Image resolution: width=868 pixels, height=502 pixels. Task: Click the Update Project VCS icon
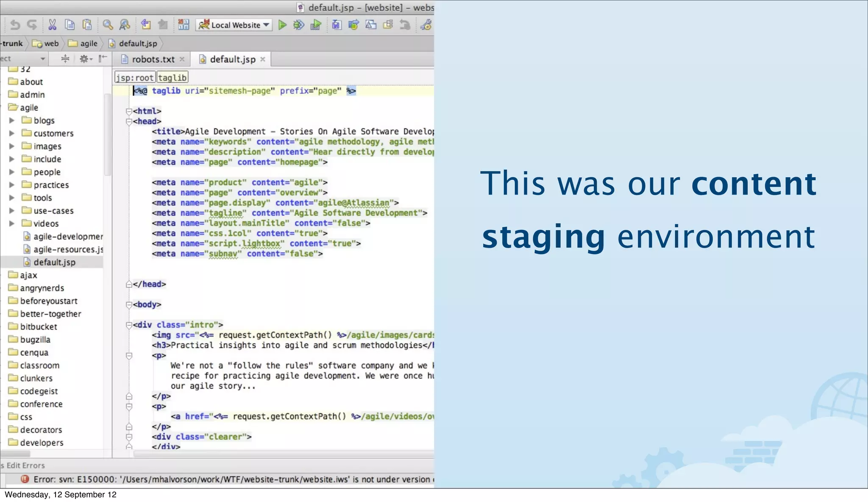[337, 25]
